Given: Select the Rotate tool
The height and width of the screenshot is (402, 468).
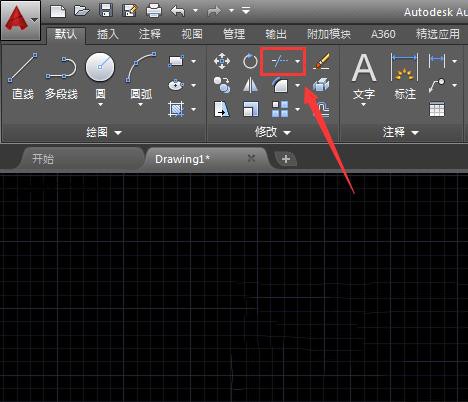Looking at the screenshot, I should 250,61.
